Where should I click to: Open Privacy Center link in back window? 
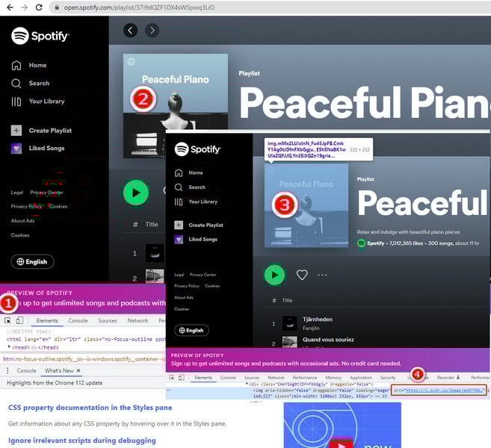(46, 193)
